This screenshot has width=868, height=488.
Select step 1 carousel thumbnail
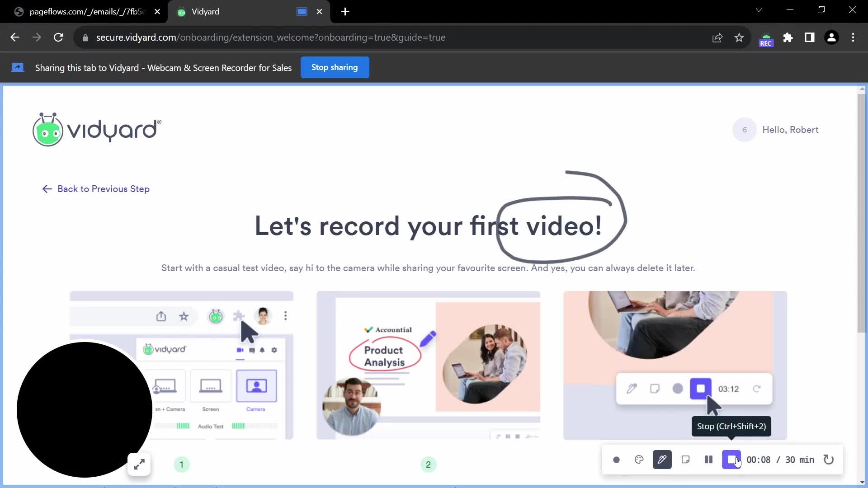coord(182,465)
